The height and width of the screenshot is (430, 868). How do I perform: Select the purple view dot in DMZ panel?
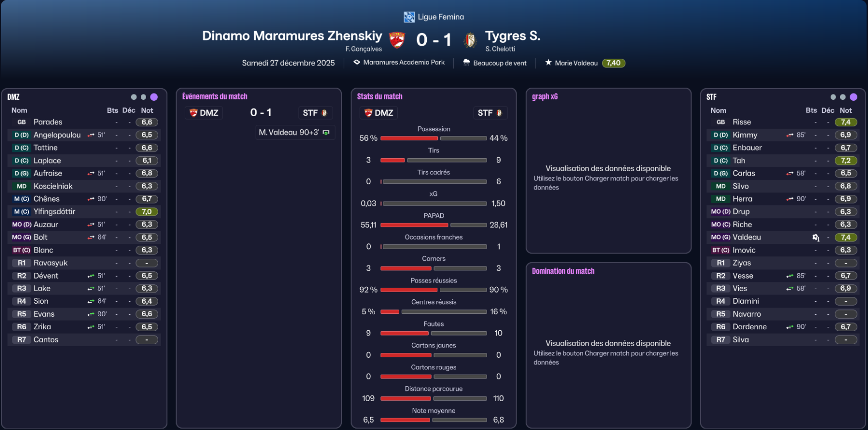(x=154, y=97)
